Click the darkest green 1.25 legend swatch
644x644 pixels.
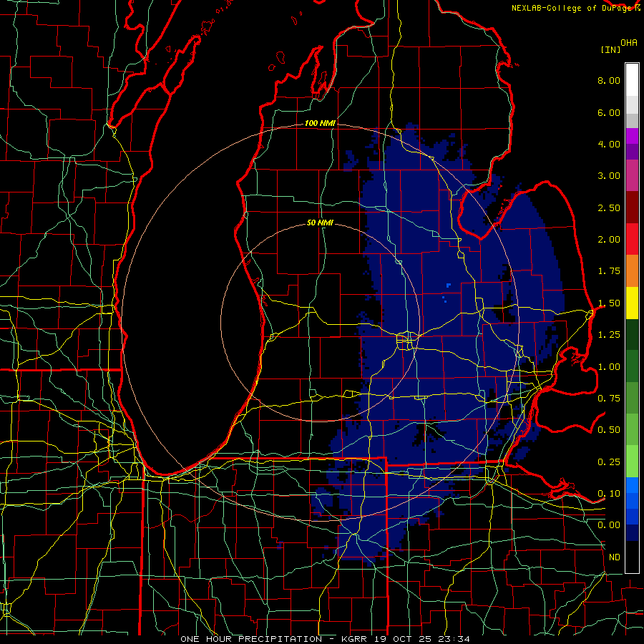pyautogui.click(x=632, y=334)
